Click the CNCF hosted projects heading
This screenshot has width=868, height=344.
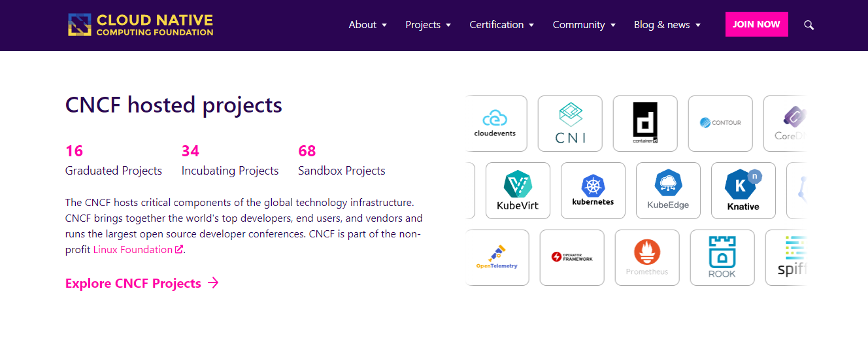(174, 105)
